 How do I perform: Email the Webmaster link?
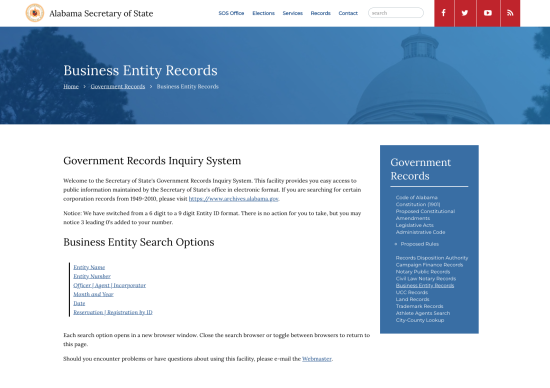(x=317, y=359)
